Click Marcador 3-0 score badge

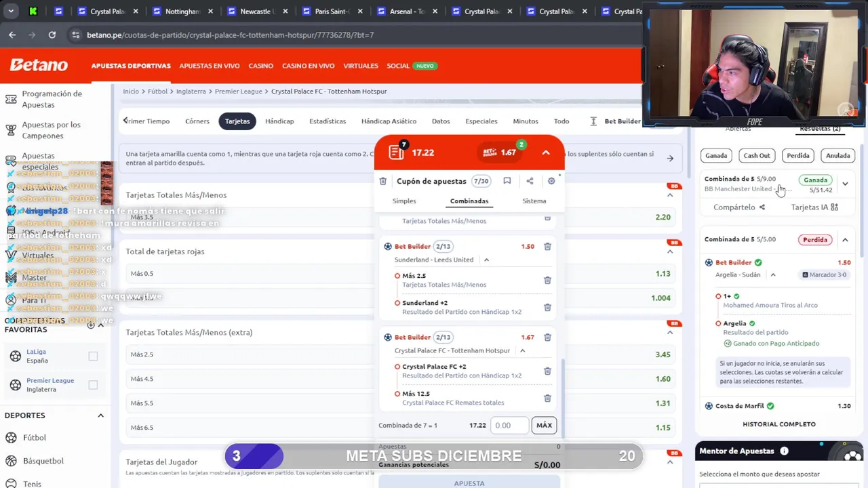point(825,274)
